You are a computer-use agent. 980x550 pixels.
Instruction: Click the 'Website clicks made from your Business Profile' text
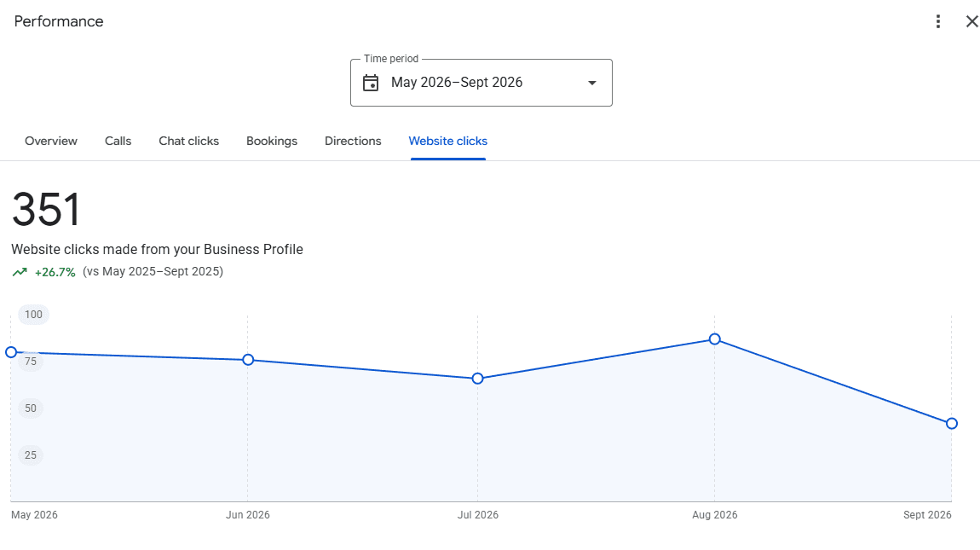[157, 249]
